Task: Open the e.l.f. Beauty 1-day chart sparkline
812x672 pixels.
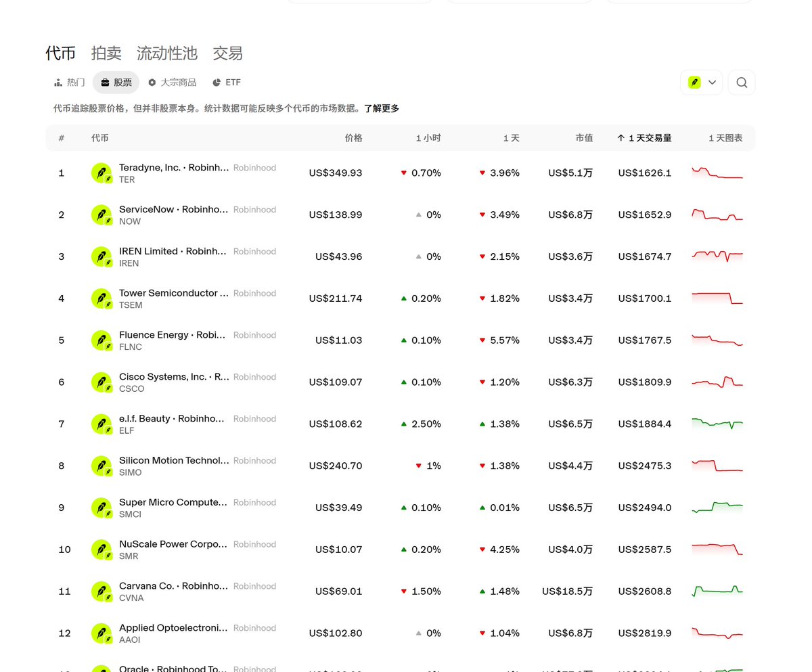Action: point(717,424)
